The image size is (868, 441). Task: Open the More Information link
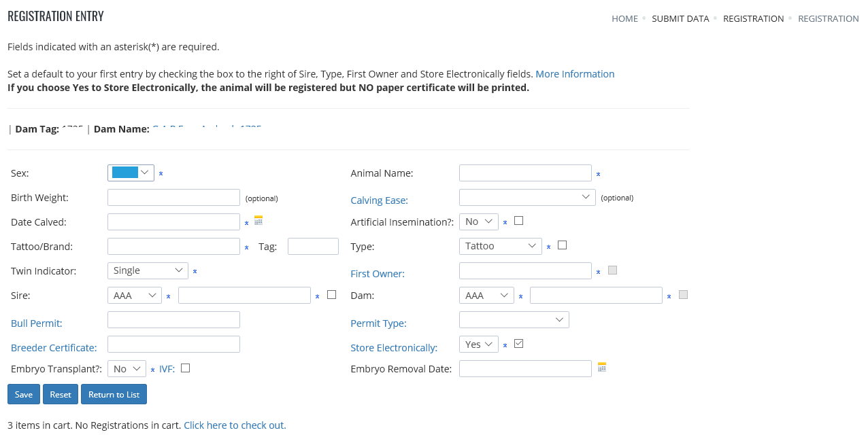(x=575, y=74)
